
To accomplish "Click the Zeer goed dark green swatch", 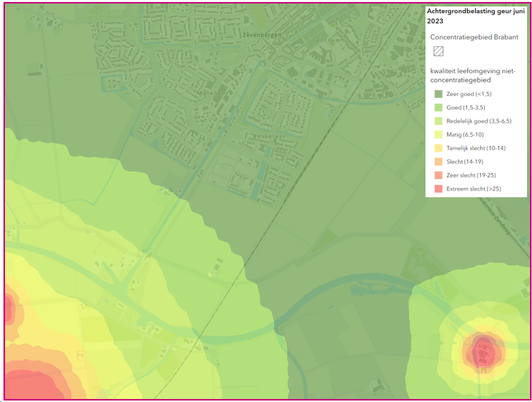I will [x=438, y=94].
